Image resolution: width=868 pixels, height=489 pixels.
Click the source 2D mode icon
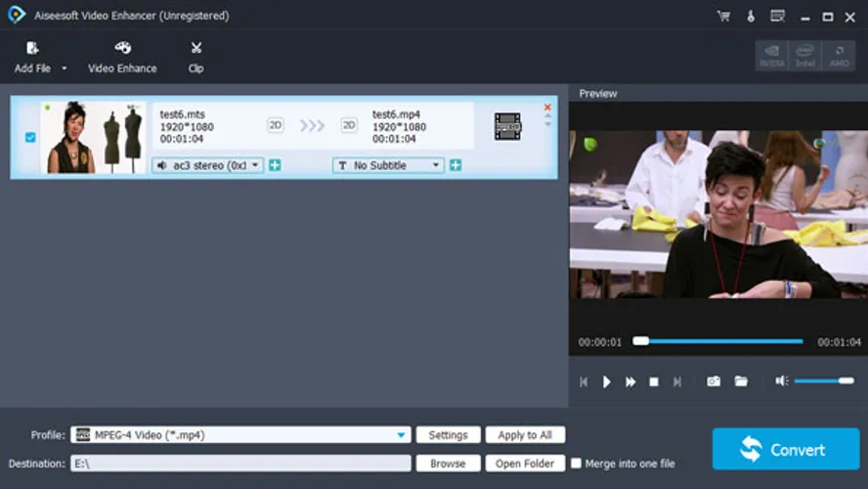click(275, 126)
